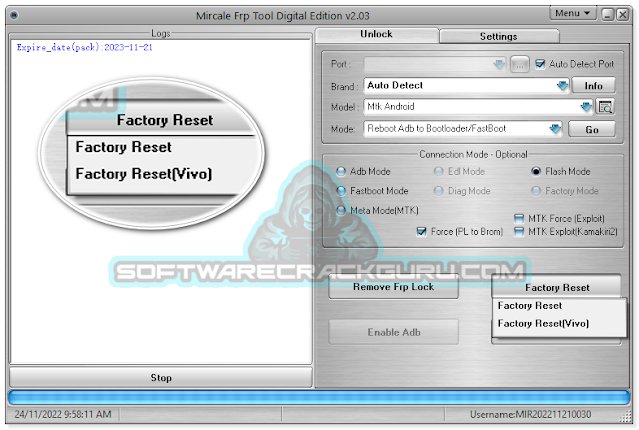The image size is (639, 430).
Task: Switch to the Unlock tab
Action: click(377, 35)
